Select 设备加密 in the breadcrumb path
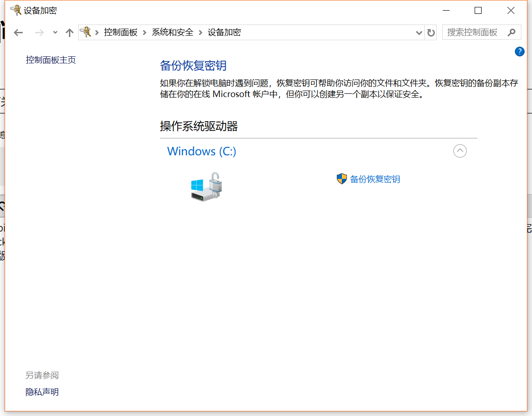The height and width of the screenshot is (416, 532). tap(224, 32)
